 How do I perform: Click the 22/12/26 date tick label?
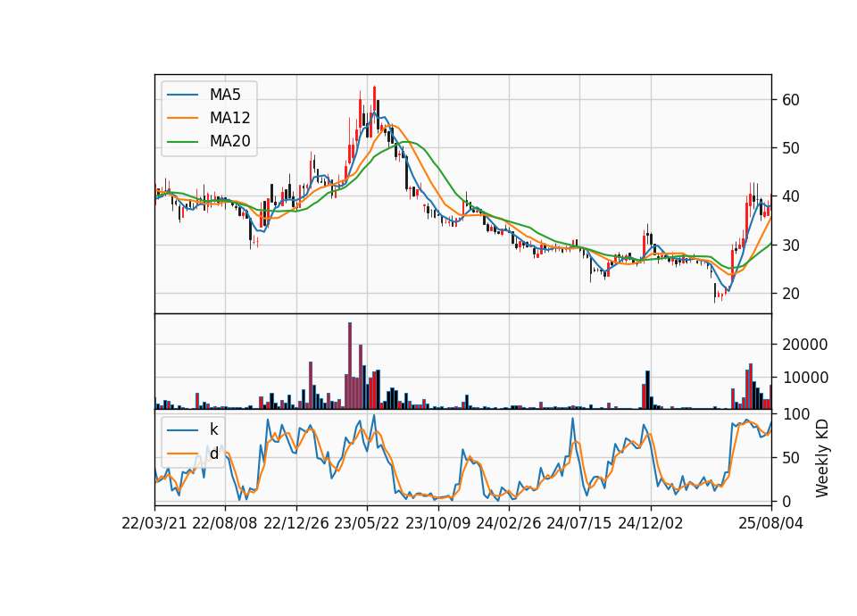click(x=296, y=523)
